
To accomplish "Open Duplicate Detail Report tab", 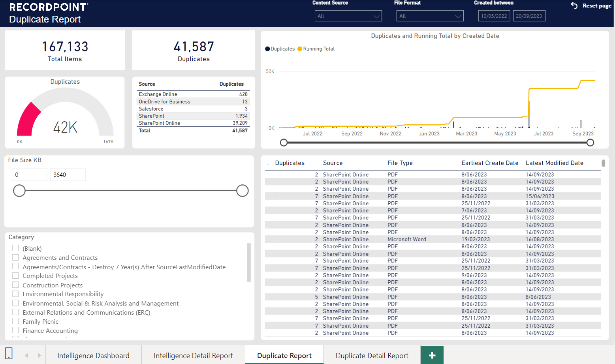I will pyautogui.click(x=372, y=355).
